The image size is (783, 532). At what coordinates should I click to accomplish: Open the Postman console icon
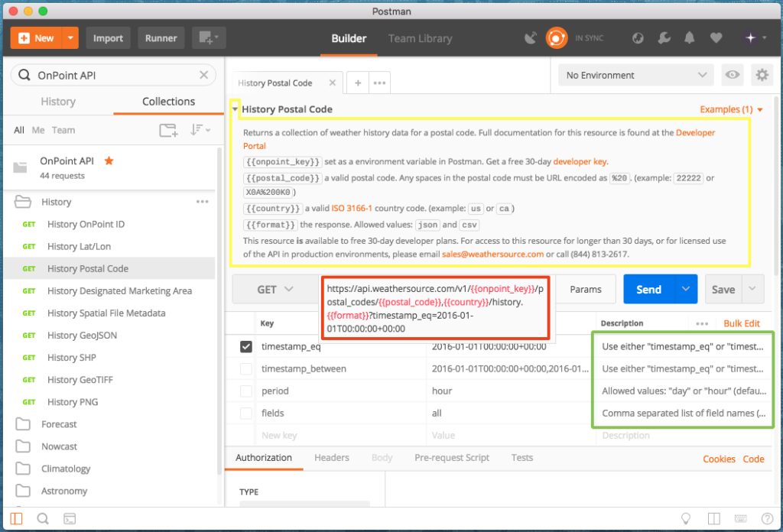70,519
